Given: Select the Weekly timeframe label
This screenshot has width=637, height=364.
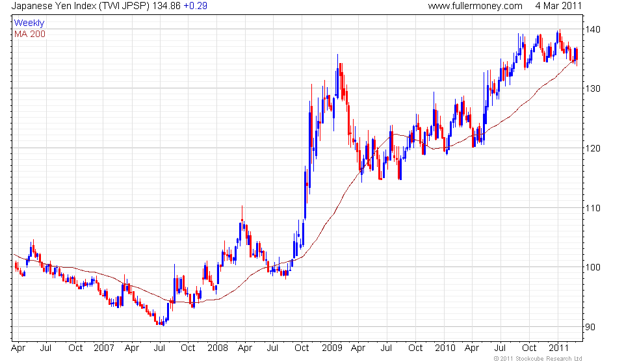Looking at the screenshot, I should tap(29, 23).
